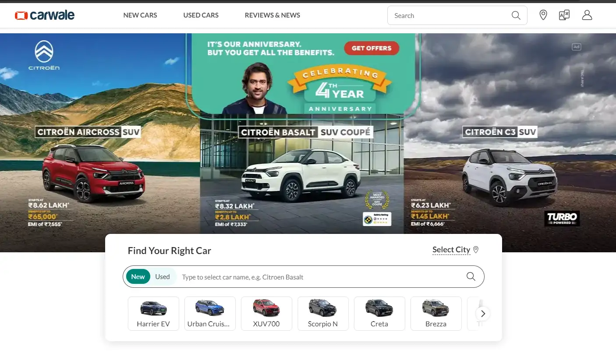Image resolution: width=616 pixels, height=364 pixels.
Task: Click the ₹8.32 LAKH Basalt price
Action: (x=235, y=206)
